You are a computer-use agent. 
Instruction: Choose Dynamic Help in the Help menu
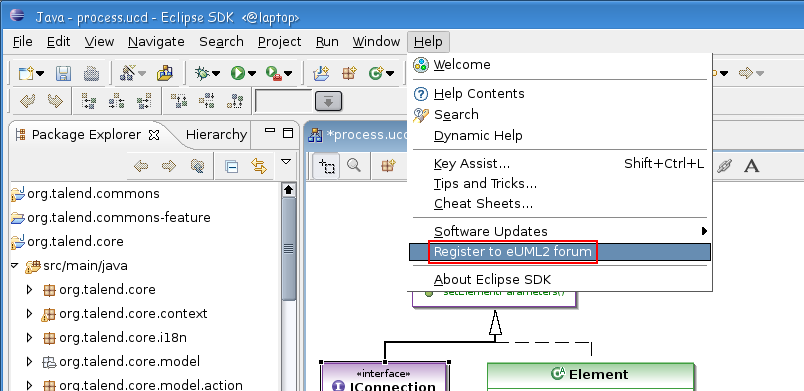pos(560,136)
